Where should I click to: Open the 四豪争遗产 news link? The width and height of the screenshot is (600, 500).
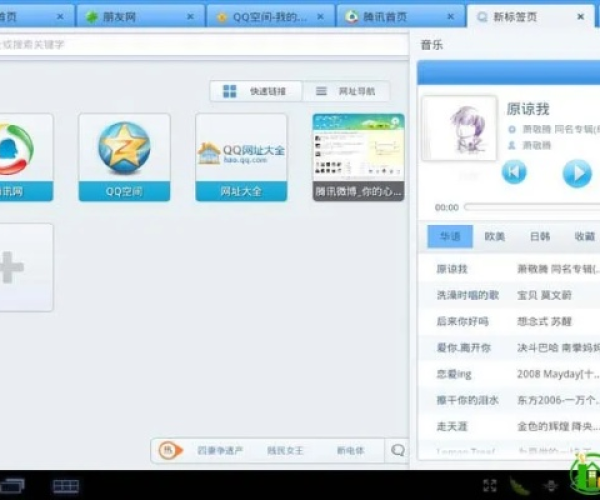click(219, 451)
